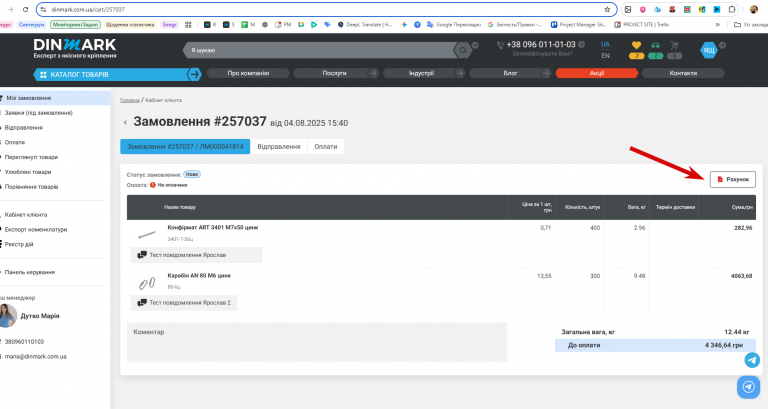
Task: Open Реєстр дій sidebar item
Action: [19, 244]
